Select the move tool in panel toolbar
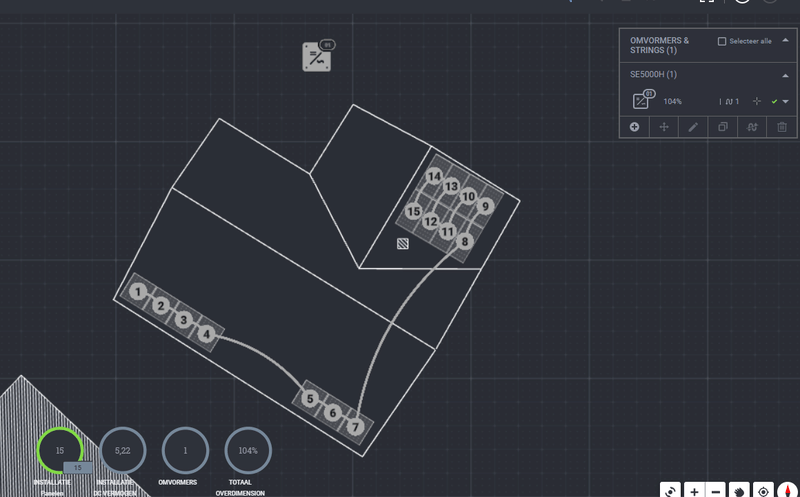 [664, 127]
